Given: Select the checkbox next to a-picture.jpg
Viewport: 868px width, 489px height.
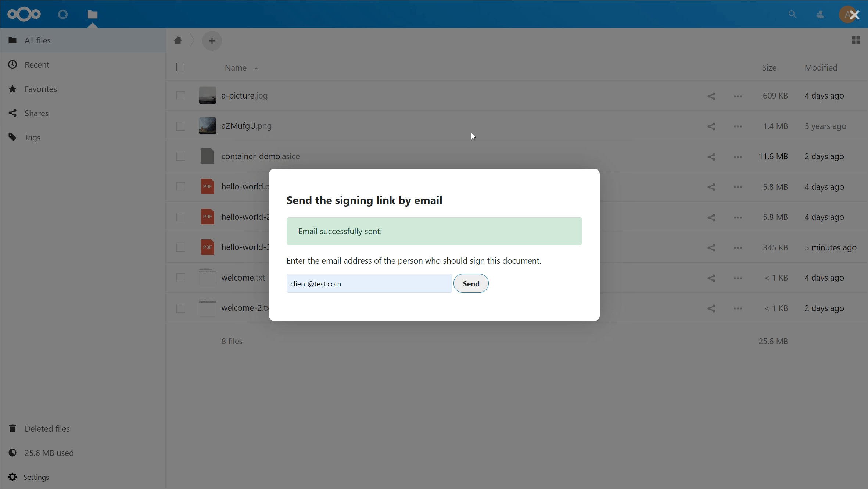Looking at the screenshot, I should [181, 96].
